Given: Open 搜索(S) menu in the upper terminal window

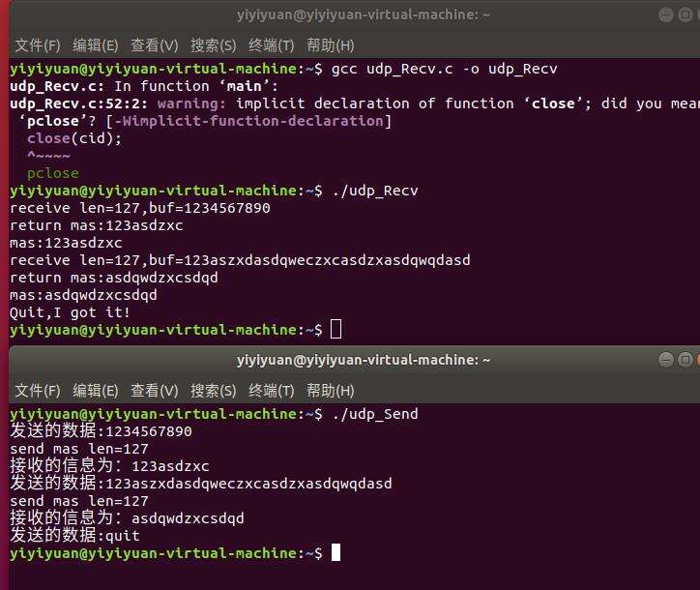Looking at the screenshot, I should pyautogui.click(x=214, y=45).
